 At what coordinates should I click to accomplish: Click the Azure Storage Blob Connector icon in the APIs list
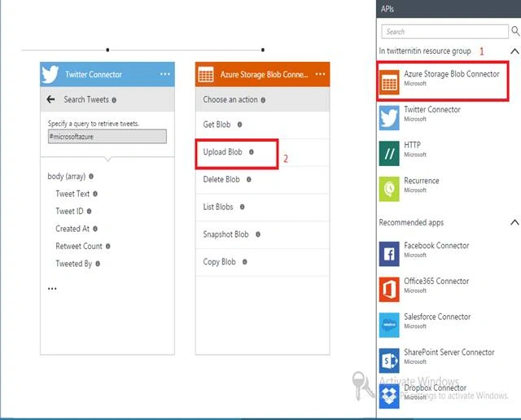tap(389, 82)
